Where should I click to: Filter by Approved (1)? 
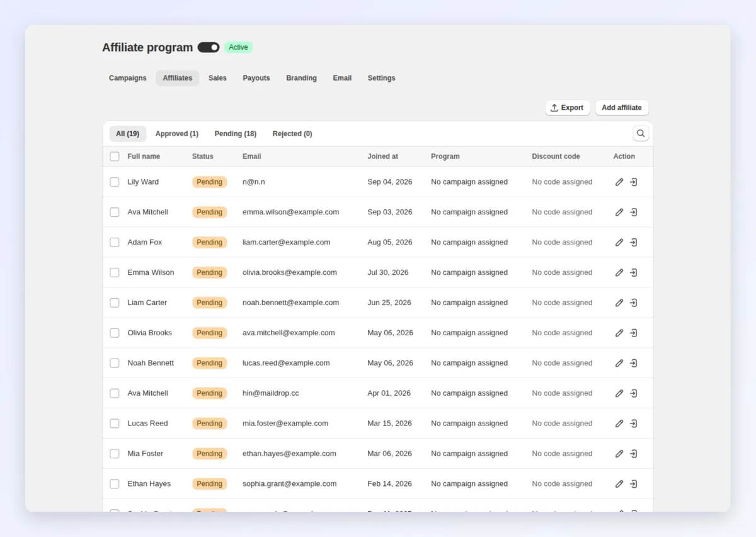click(x=177, y=134)
